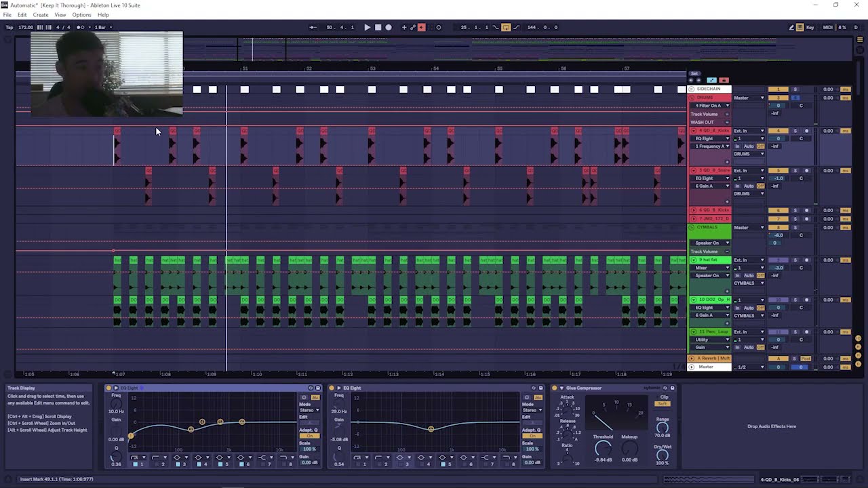Image resolution: width=868 pixels, height=488 pixels.
Task: Open the View menu
Action: point(60,15)
